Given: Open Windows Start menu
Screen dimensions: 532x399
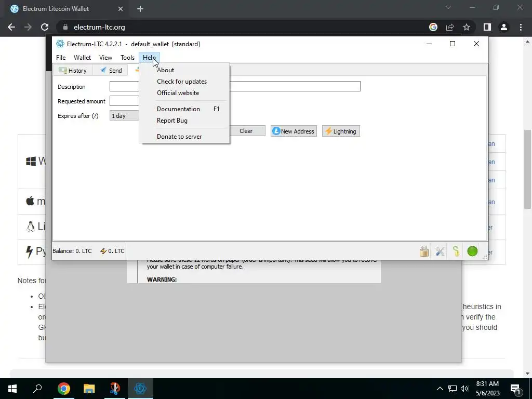Looking at the screenshot, I should point(12,389).
